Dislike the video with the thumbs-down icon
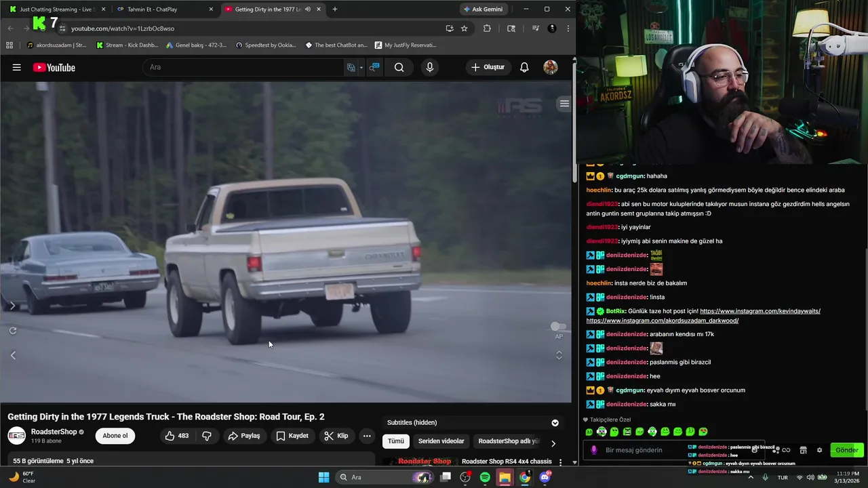The height and width of the screenshot is (488, 868). [207, 436]
